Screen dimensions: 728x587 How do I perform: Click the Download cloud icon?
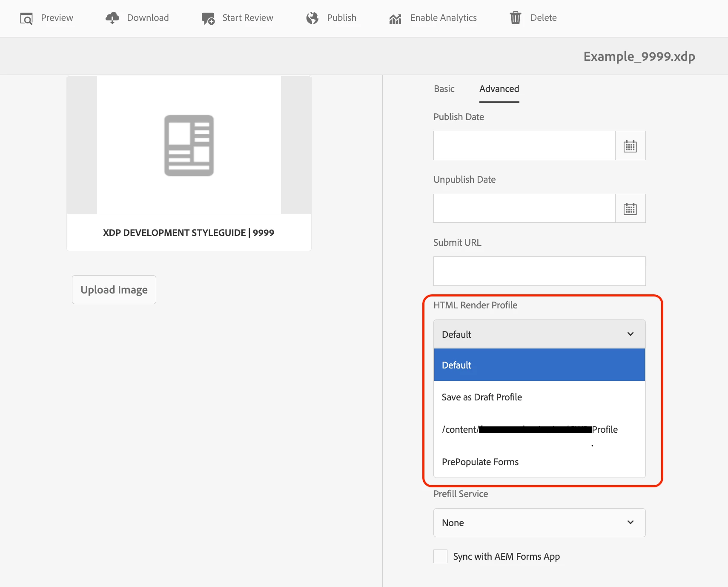pos(112,18)
